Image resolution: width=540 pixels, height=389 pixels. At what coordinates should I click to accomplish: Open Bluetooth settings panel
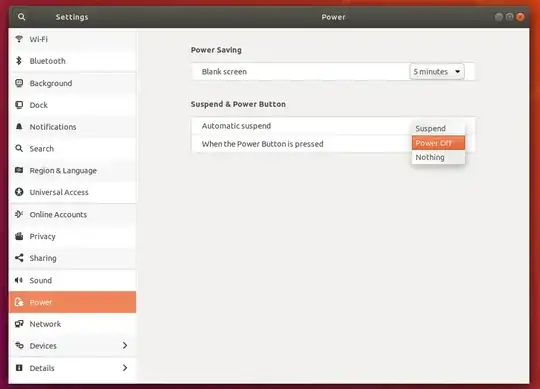point(73,61)
